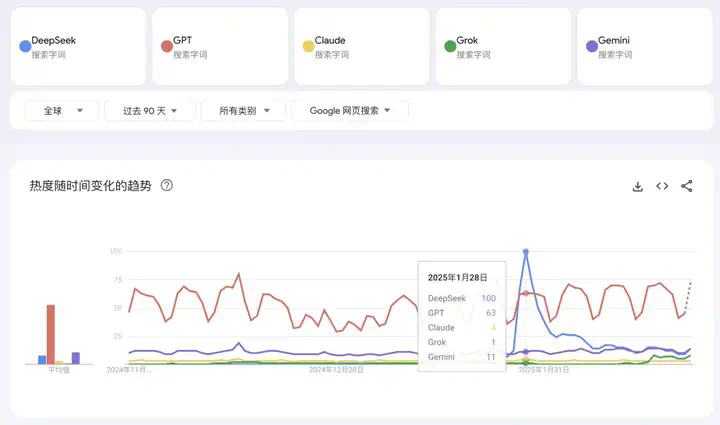The height and width of the screenshot is (425, 720).
Task: Click the 75 y-axis label
Action: 118,280
